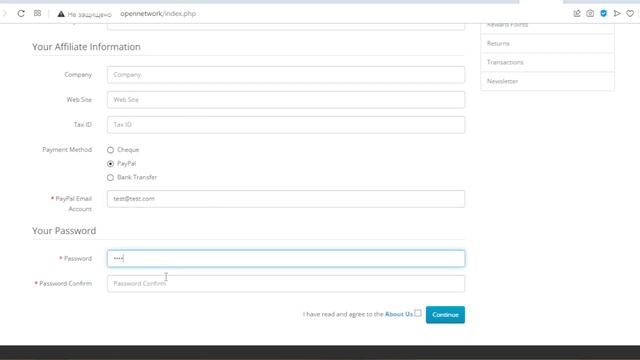The image size is (640, 360).
Task: Take a snapshot with the camera icon
Action: pos(590,13)
